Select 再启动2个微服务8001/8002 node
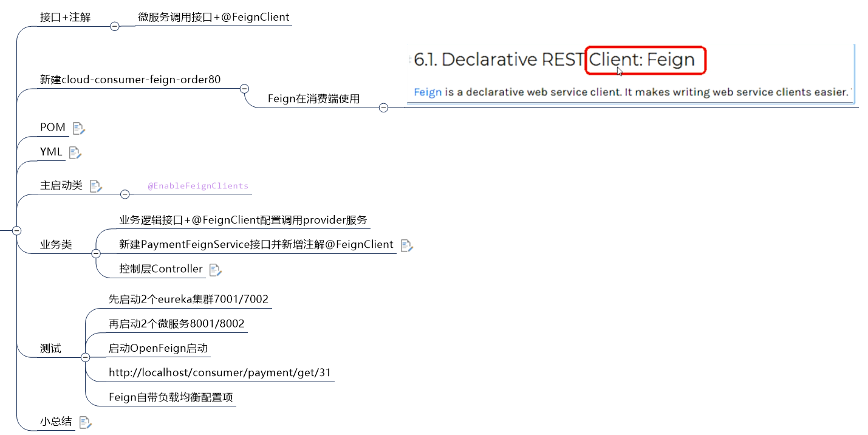This screenshot has height=435, width=868. click(x=177, y=324)
